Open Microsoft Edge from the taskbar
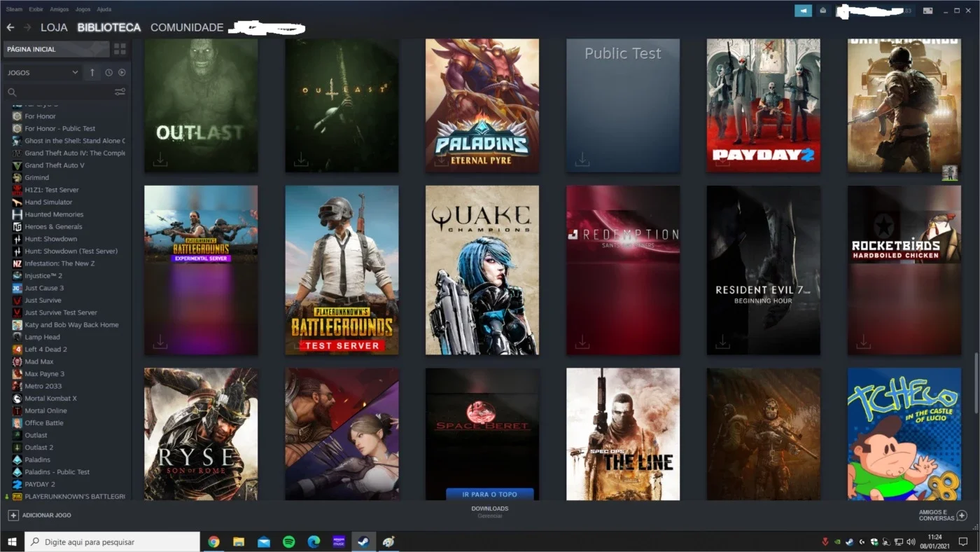Screen dimensions: 980x552 click(x=314, y=541)
